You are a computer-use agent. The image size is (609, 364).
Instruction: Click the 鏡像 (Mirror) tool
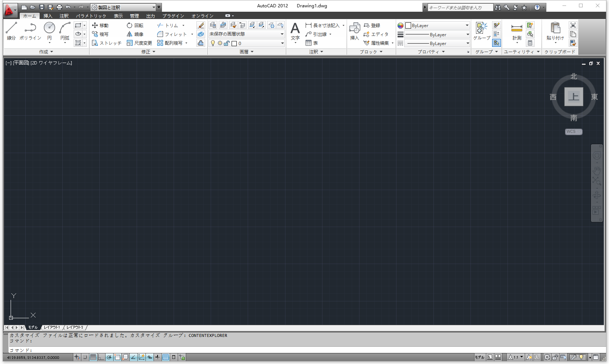[x=135, y=34]
